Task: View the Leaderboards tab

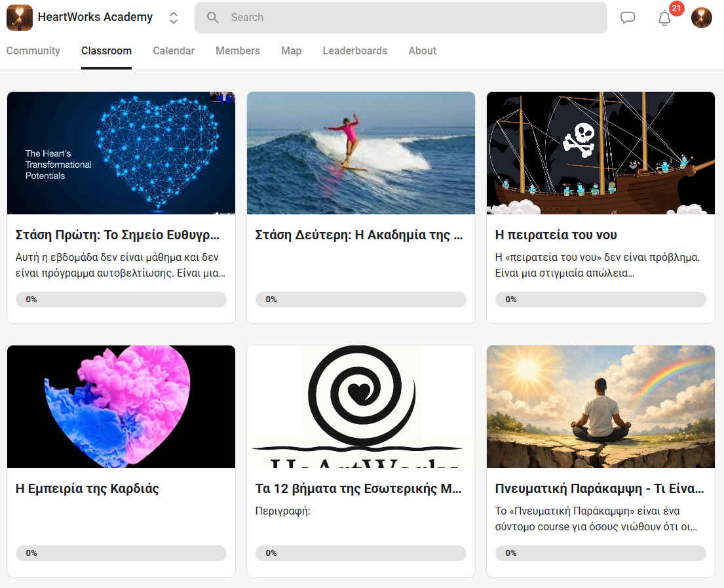Action: 354,51
